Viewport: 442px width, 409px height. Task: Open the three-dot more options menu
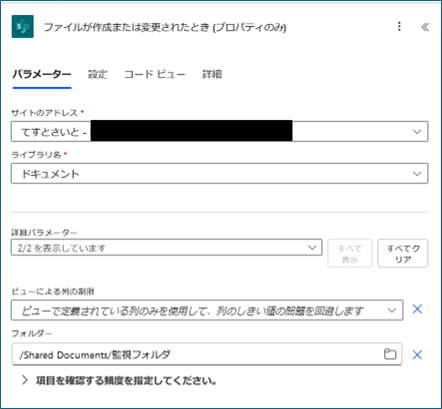point(399,27)
